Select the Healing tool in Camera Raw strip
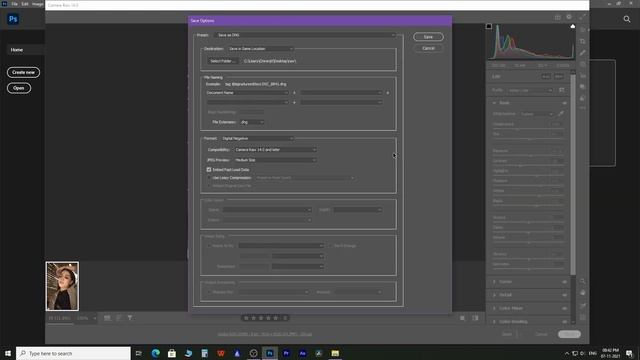Screen dimensions: 640x360 582,53
